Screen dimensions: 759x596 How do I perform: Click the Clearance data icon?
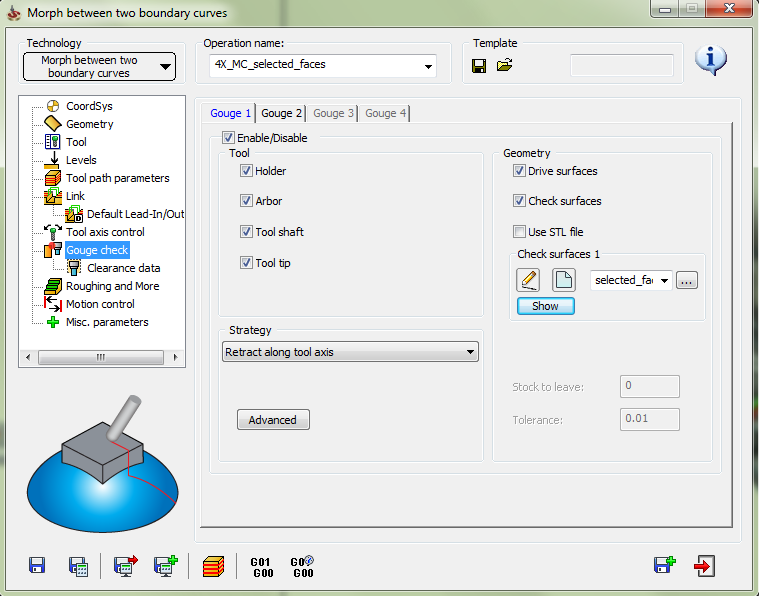click(74, 268)
